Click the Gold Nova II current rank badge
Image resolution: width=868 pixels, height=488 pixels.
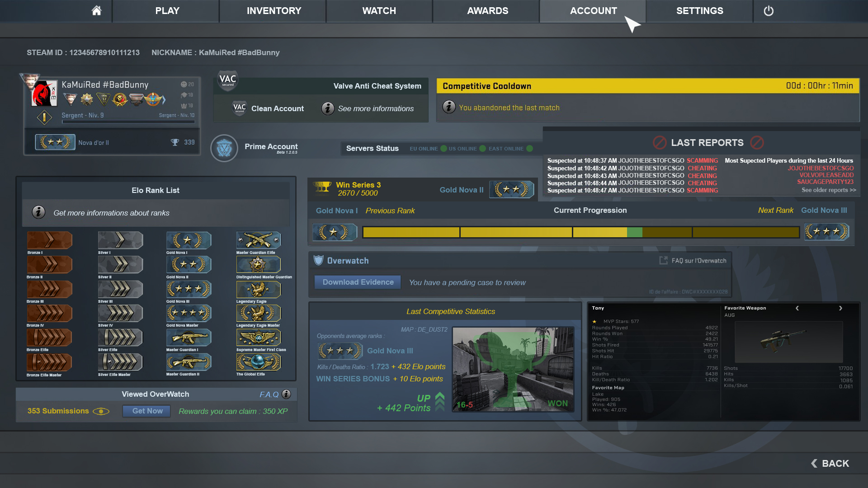click(x=512, y=189)
